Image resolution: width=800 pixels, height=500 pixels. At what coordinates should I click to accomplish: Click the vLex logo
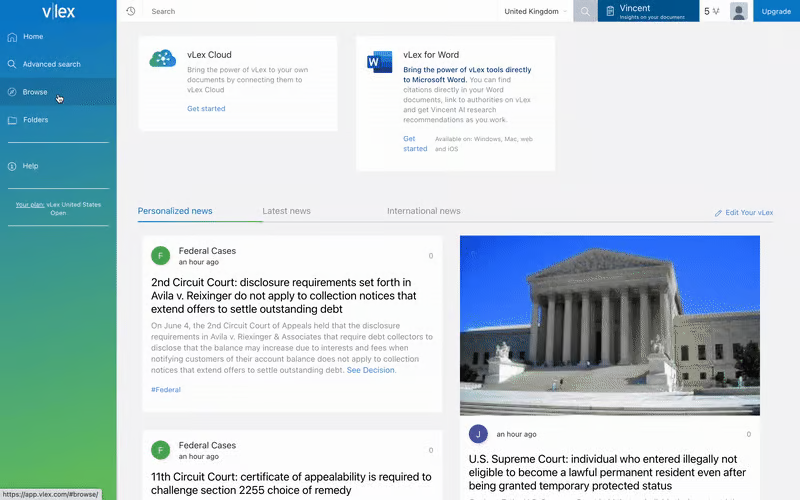(x=58, y=11)
